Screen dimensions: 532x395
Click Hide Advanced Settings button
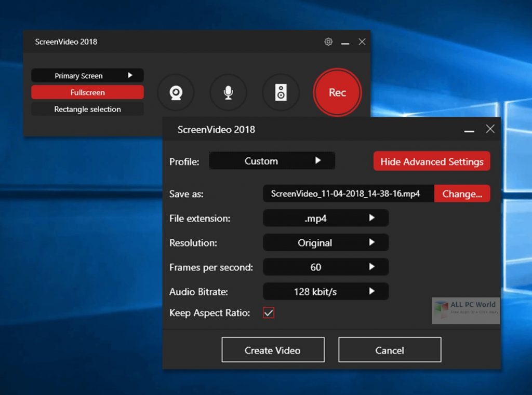click(x=432, y=161)
